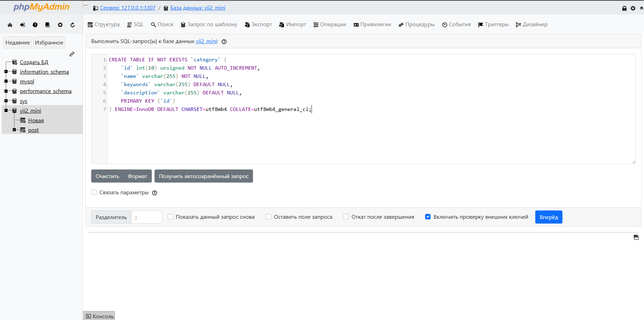
Task: Open server 127.0.0.1:3307 breadcrumb link
Action: (128, 8)
